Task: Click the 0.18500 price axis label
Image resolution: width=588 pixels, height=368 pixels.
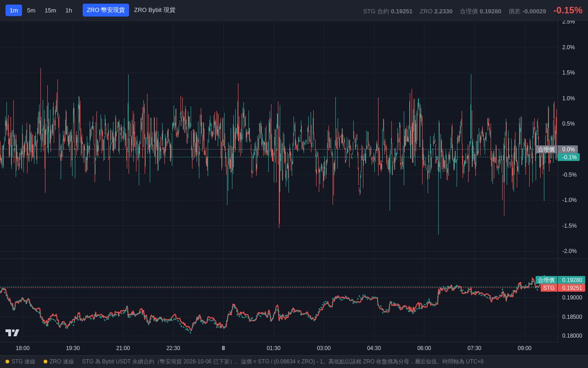Action: 572,317
